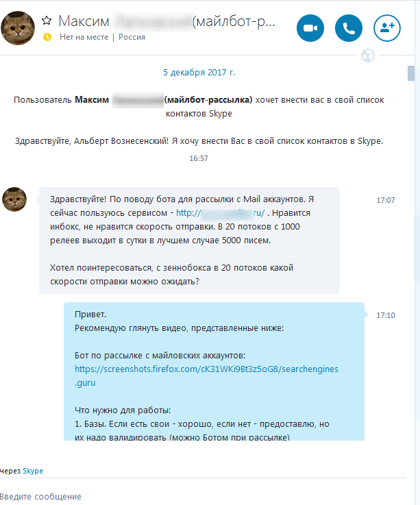Click the Россия location text in header
Image resolution: width=420 pixels, height=505 pixels.
(x=132, y=37)
